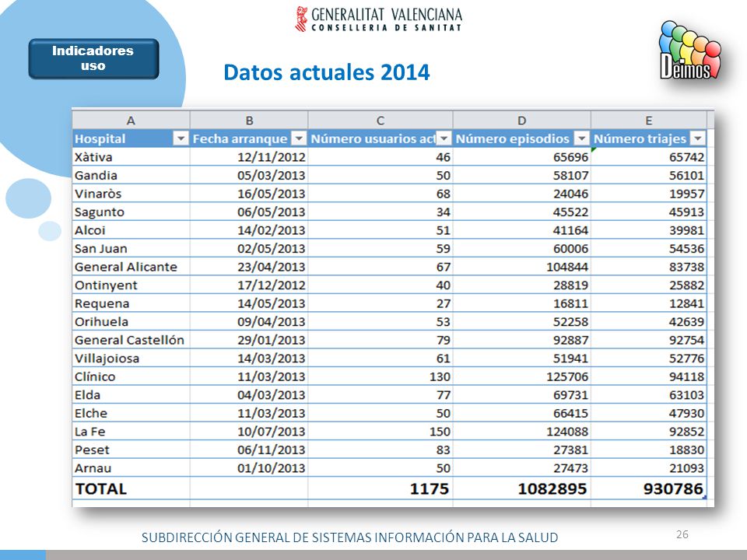Click the date 10/07/2013 cell
The width and height of the screenshot is (747, 560).
[x=249, y=432]
